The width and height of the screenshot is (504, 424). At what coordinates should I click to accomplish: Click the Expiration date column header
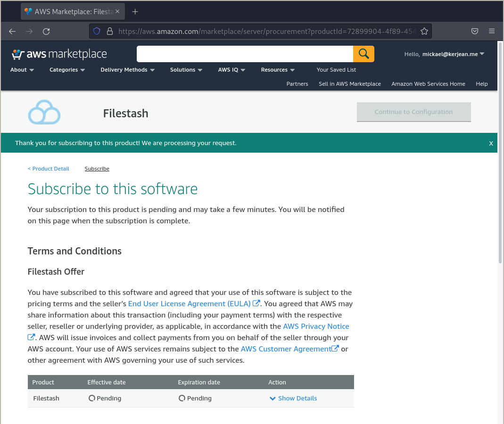click(x=199, y=382)
